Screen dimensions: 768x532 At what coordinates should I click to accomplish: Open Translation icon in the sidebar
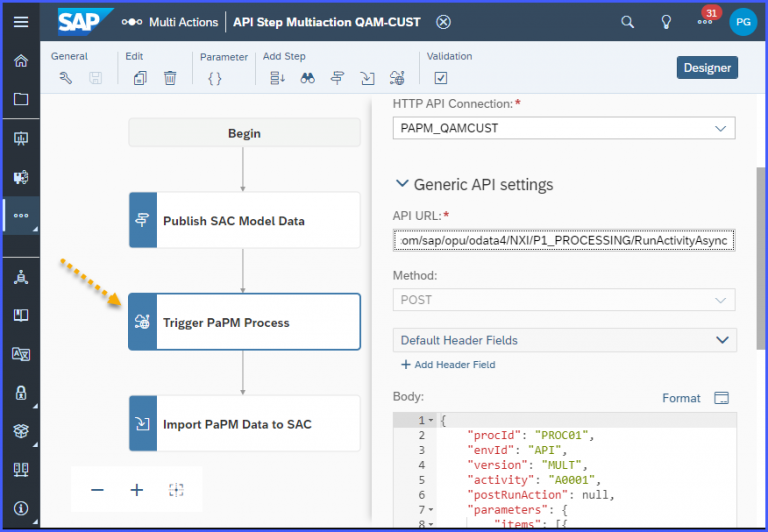click(21, 354)
